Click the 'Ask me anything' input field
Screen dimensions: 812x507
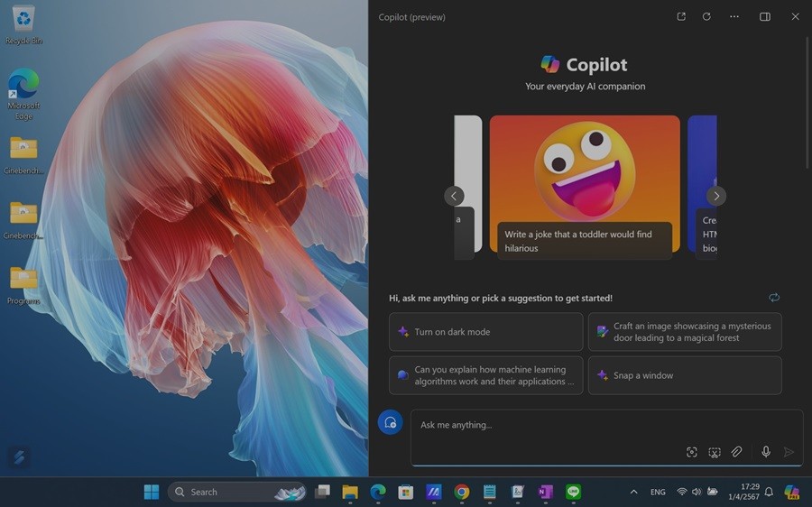[x=550, y=426]
